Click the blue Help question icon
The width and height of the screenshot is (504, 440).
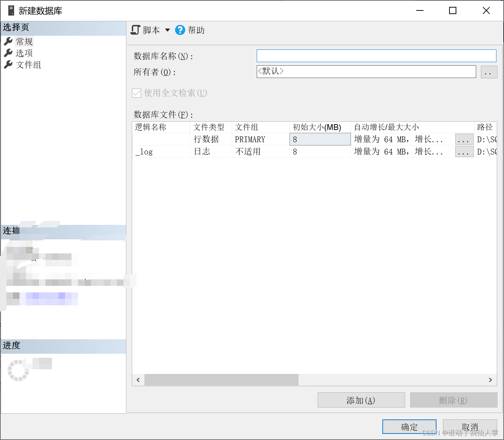tap(180, 30)
